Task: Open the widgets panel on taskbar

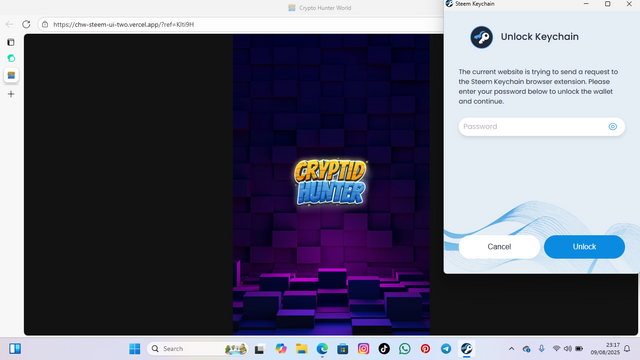Action: tap(15, 349)
